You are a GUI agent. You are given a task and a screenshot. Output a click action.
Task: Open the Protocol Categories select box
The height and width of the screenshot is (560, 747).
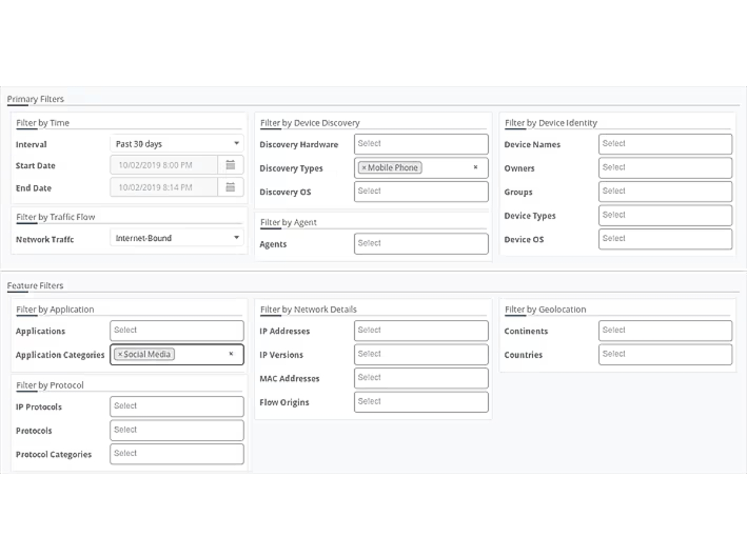click(x=177, y=454)
